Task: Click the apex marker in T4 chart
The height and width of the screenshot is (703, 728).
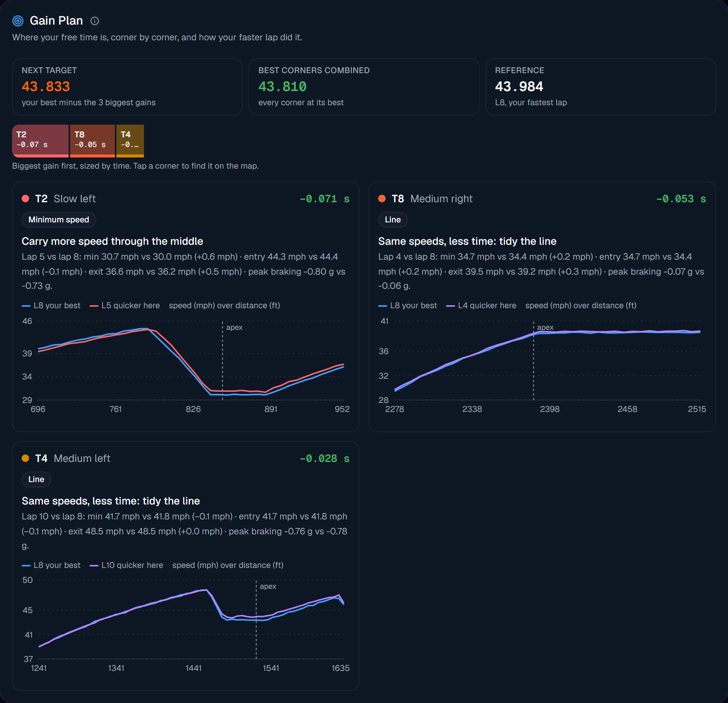Action: point(268,586)
